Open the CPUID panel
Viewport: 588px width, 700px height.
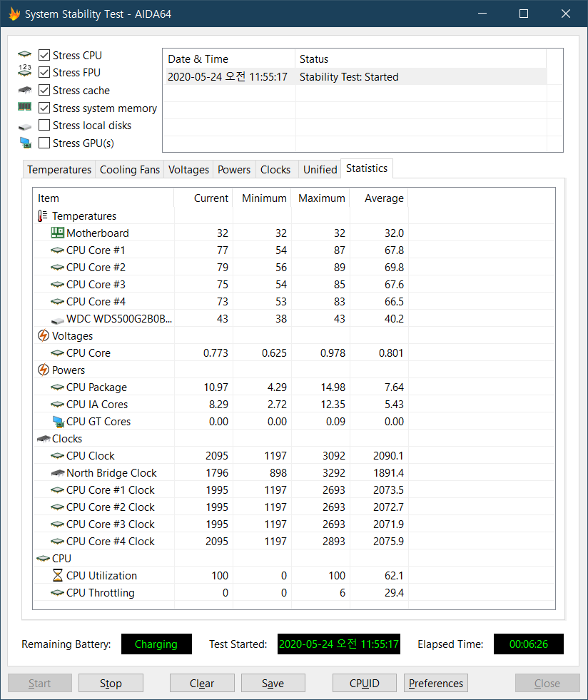[365, 683]
